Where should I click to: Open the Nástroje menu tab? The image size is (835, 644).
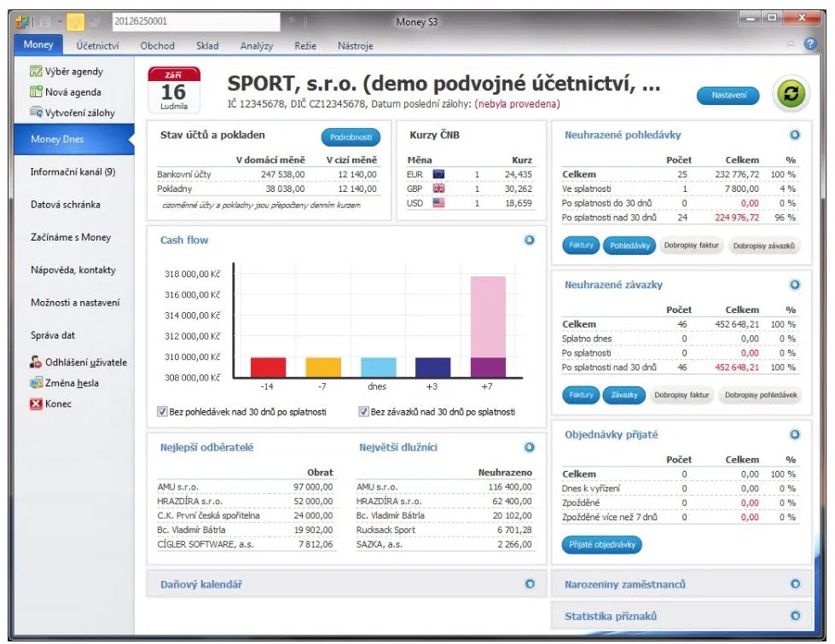point(355,46)
